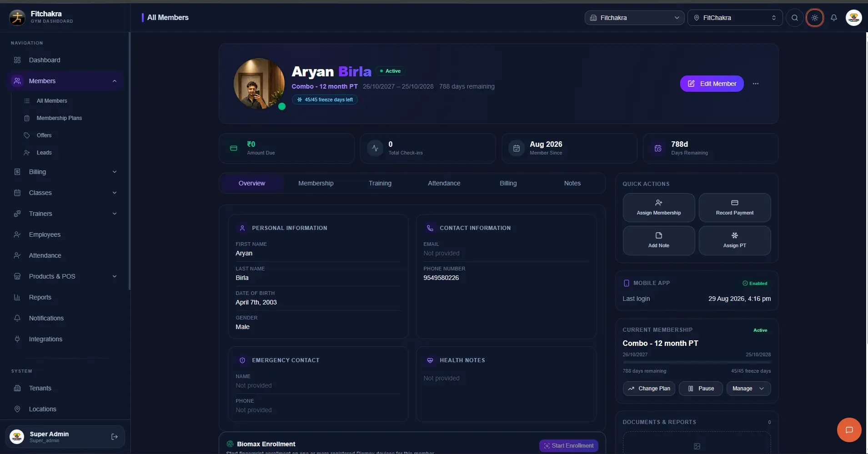868x454 pixels.
Task: Click the Leads person icon in sidebar
Action: (x=27, y=153)
